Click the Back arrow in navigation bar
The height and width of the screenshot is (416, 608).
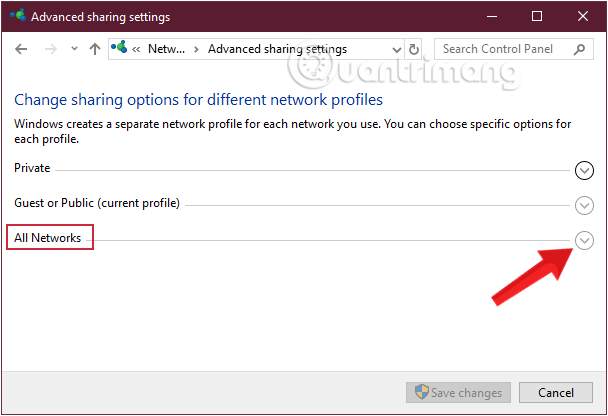click(x=22, y=49)
